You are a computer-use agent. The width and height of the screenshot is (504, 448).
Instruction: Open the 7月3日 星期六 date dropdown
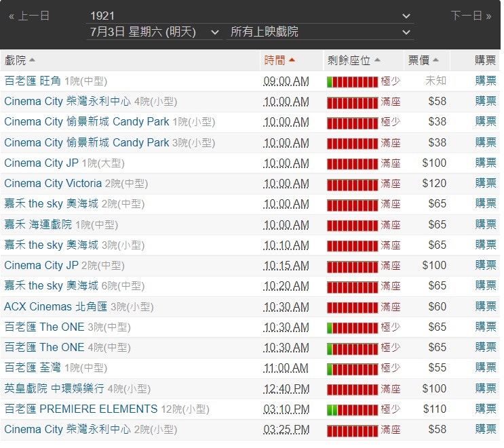click(x=154, y=32)
